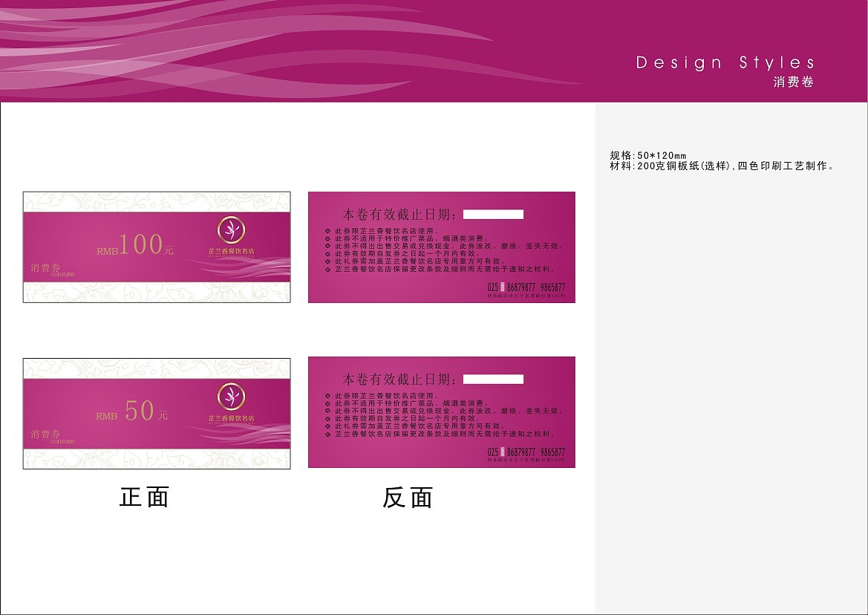
Task: Click the orchid logo on the 100 yuan voucher
Action: (x=231, y=230)
